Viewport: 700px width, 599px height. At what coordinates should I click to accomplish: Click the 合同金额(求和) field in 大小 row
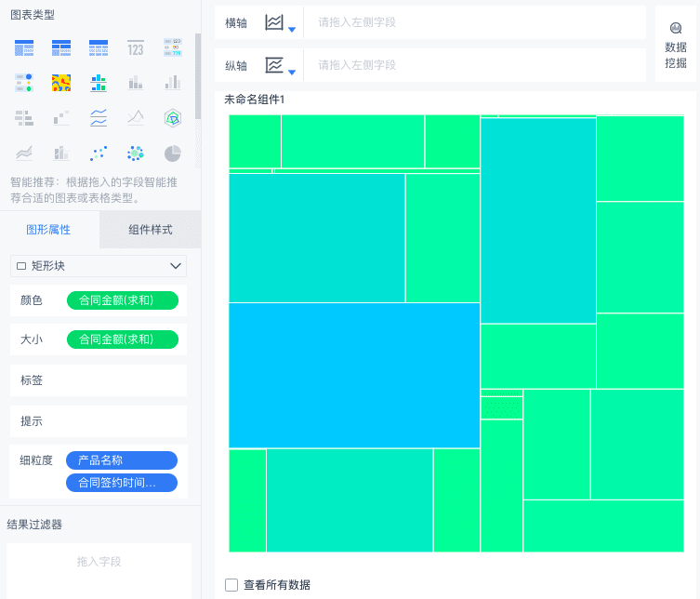pyautogui.click(x=123, y=339)
